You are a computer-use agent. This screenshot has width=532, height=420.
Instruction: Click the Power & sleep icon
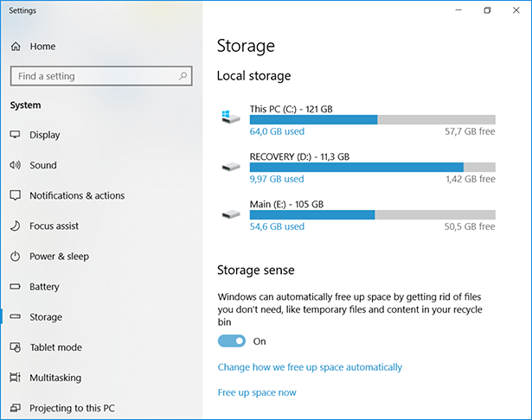15,257
